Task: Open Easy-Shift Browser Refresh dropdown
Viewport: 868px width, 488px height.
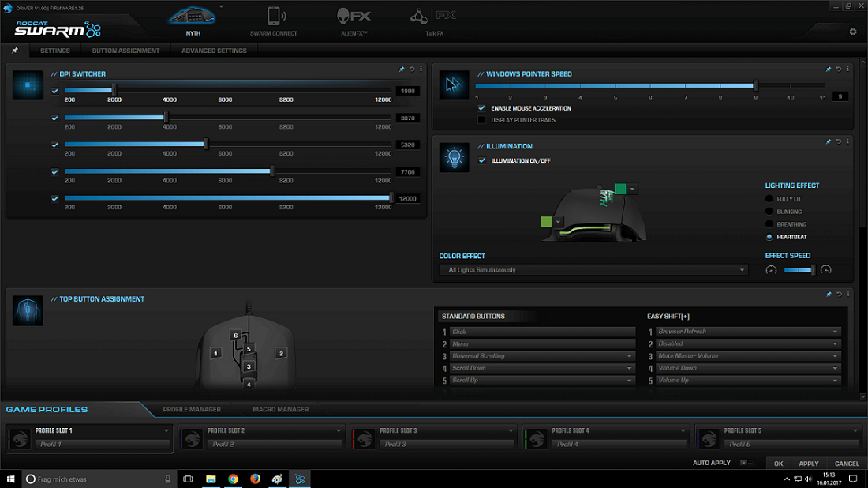Action: click(748, 331)
